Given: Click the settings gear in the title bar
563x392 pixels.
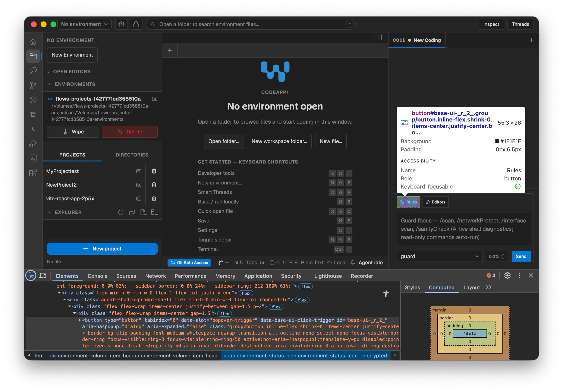Looking at the screenshot, I should pyautogui.click(x=121, y=24).
